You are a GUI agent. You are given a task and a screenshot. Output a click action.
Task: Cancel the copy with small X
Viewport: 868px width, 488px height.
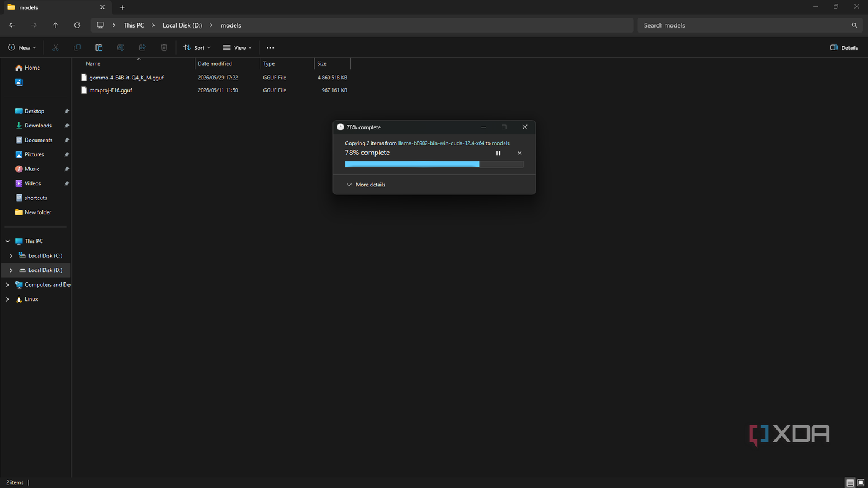click(520, 153)
